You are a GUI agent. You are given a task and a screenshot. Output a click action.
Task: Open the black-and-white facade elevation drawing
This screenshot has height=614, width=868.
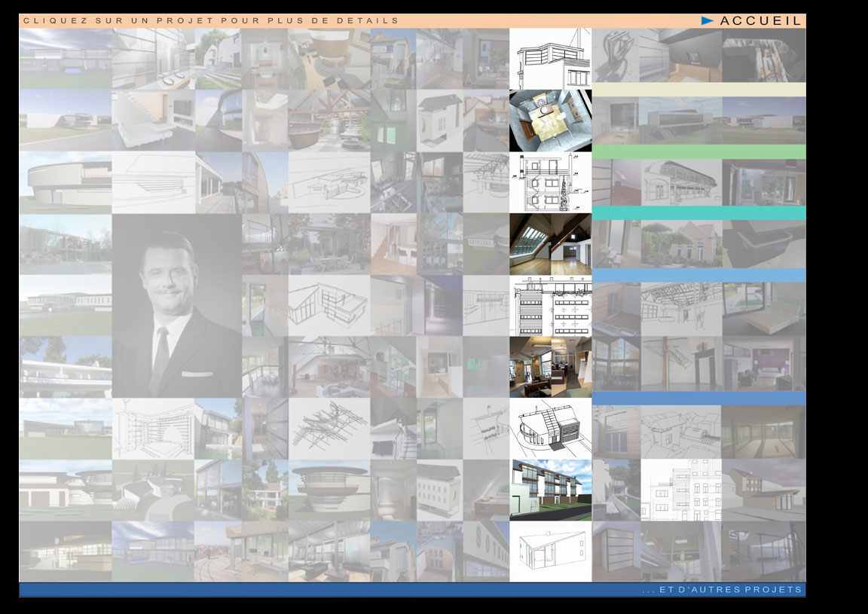pyautogui.click(x=550, y=306)
